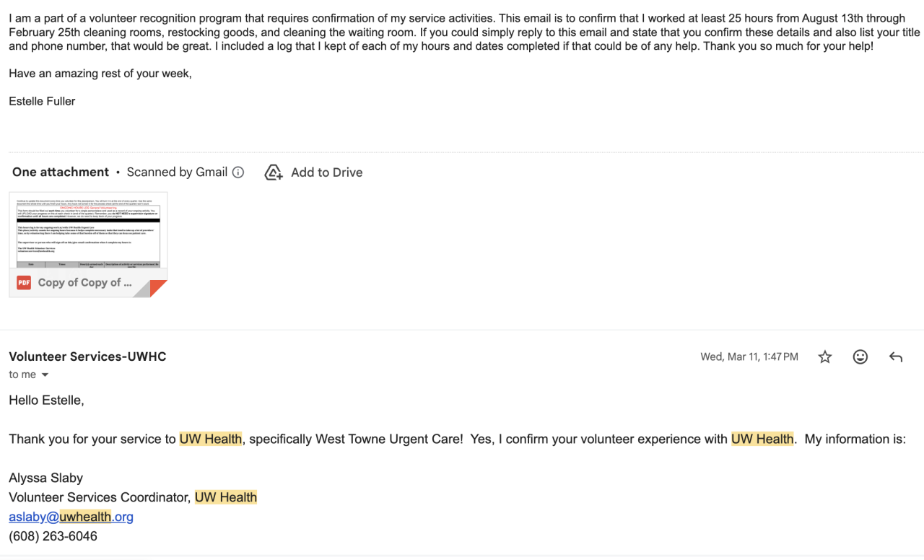Click the "Add to Drive" text label

click(326, 172)
